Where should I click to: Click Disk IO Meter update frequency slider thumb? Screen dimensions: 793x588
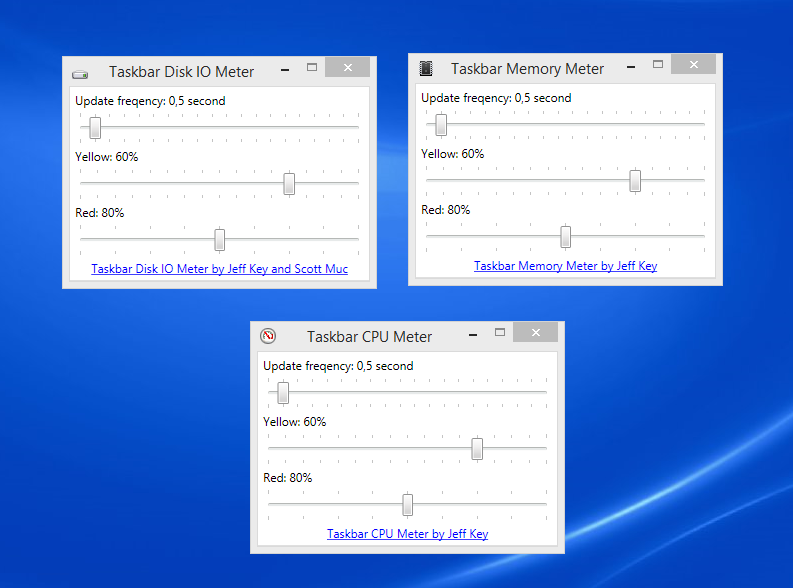tap(95, 127)
